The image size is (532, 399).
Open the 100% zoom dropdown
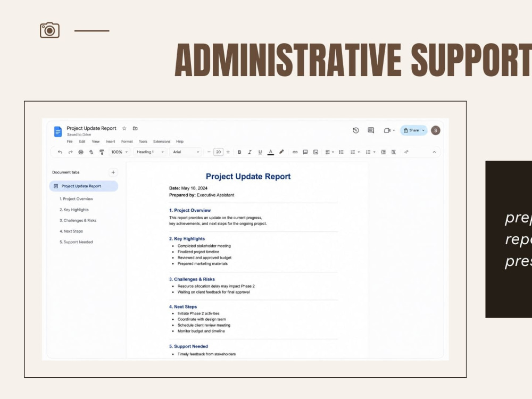pyautogui.click(x=119, y=152)
